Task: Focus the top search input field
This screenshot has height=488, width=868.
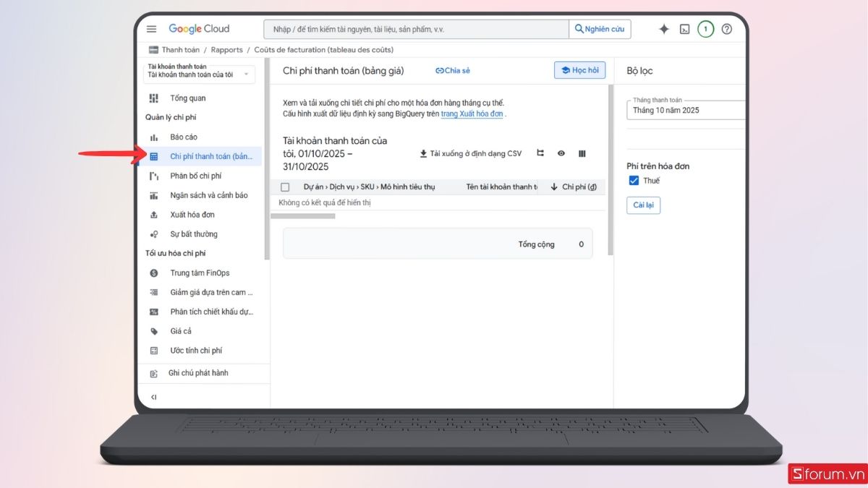Action: 416,29
